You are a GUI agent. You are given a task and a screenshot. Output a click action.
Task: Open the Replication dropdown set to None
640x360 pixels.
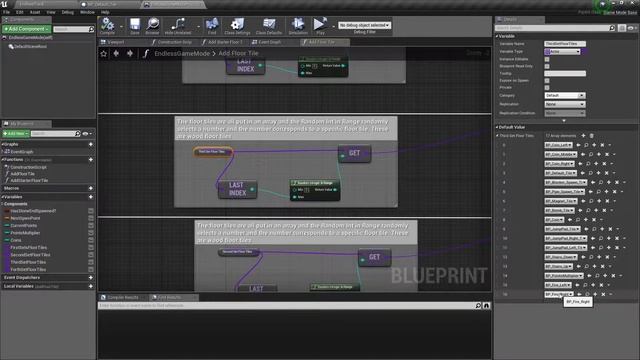click(x=565, y=104)
